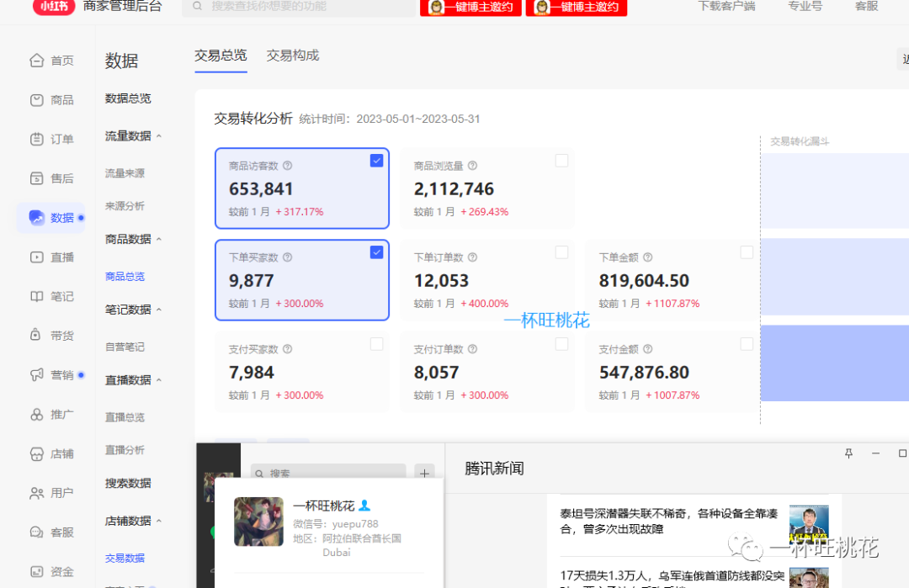
Task: Click 客服 link in top header
Action: 867,6
